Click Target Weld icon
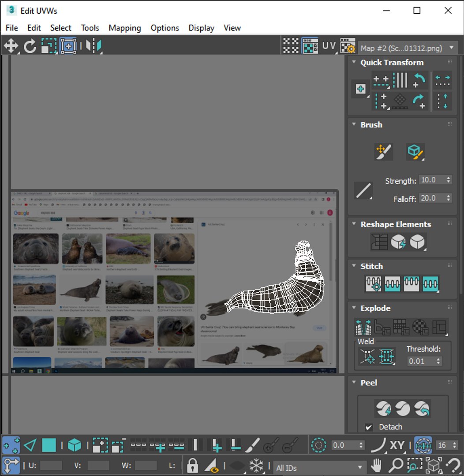The width and height of the screenshot is (464, 476). 367,356
